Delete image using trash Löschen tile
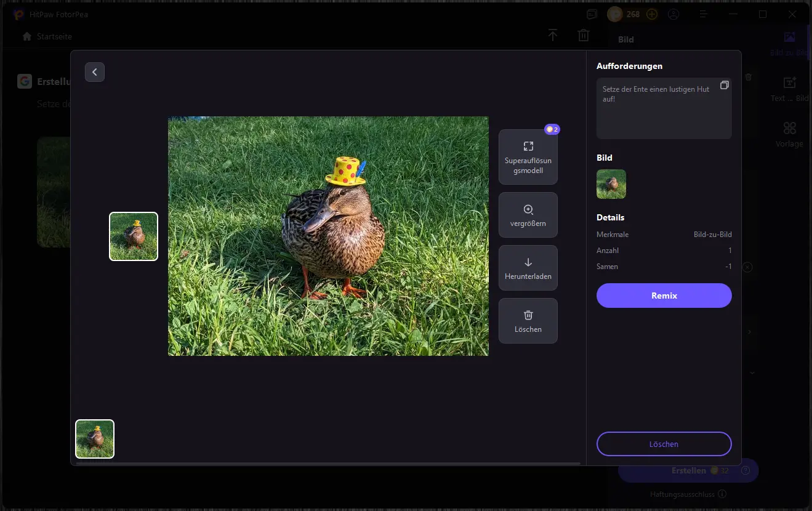This screenshot has width=812, height=511. [x=528, y=321]
